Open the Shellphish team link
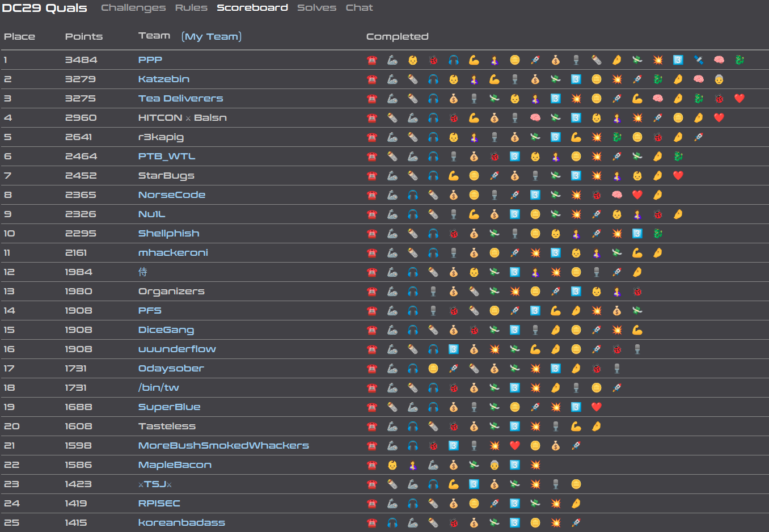This screenshot has height=532, width=769. pos(168,234)
